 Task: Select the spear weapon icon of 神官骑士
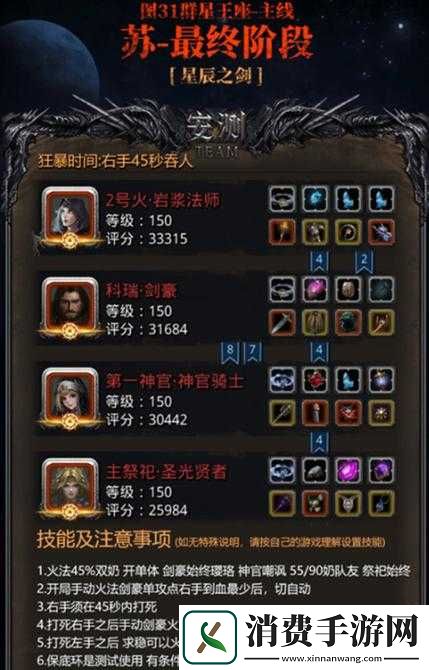(282, 413)
